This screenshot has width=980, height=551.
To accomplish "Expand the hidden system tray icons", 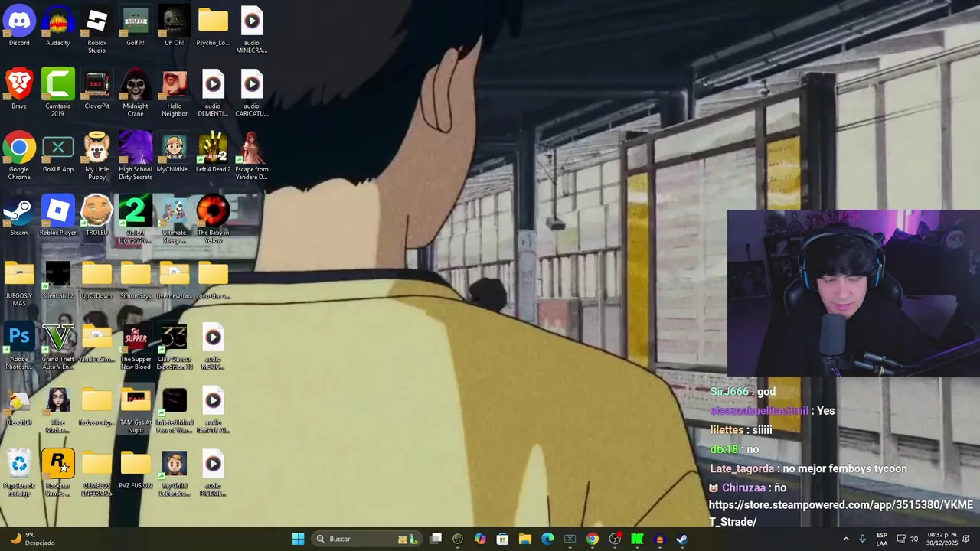I will (846, 539).
